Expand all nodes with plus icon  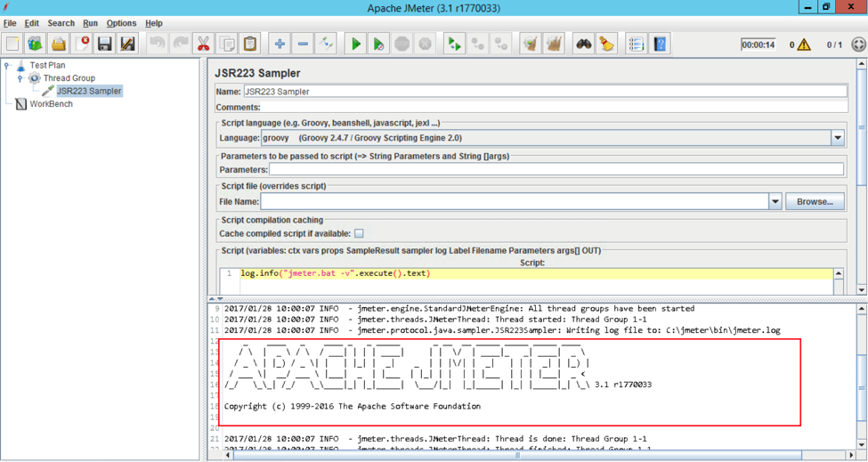coord(280,44)
